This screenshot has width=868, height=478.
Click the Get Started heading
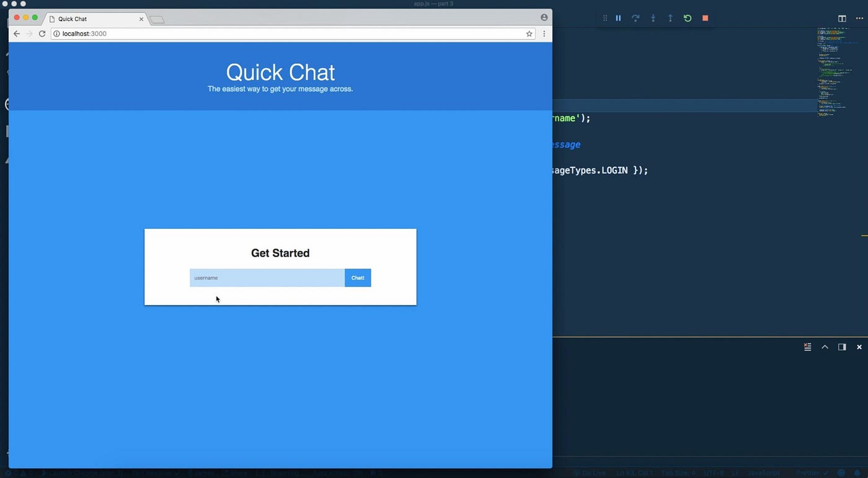(x=280, y=253)
